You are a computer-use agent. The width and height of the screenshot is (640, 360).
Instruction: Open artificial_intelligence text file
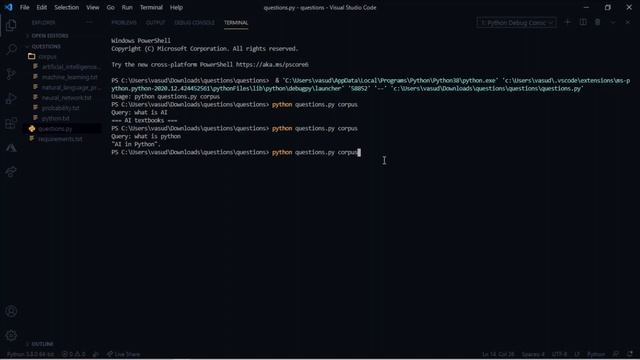(x=71, y=67)
